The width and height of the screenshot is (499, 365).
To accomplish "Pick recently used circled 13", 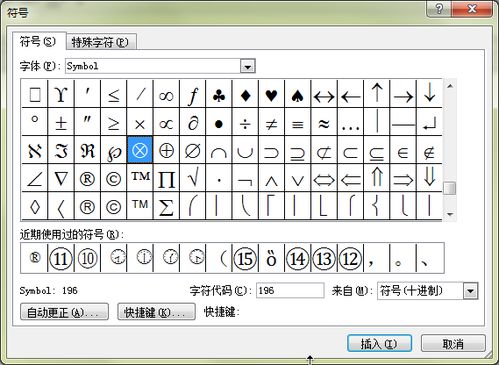I will [324, 258].
